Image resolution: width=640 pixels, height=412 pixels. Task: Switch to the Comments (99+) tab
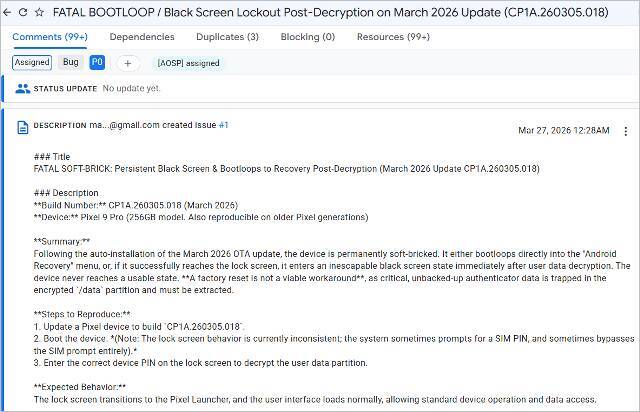pyautogui.click(x=50, y=37)
